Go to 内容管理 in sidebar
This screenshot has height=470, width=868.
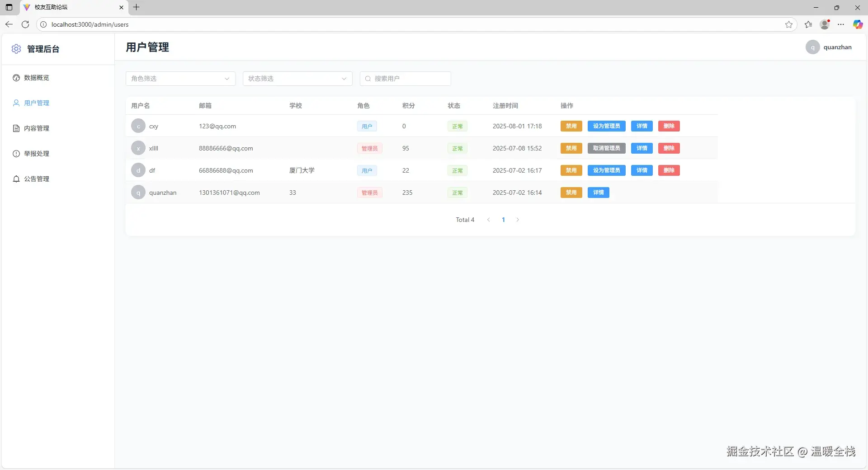pyautogui.click(x=37, y=128)
